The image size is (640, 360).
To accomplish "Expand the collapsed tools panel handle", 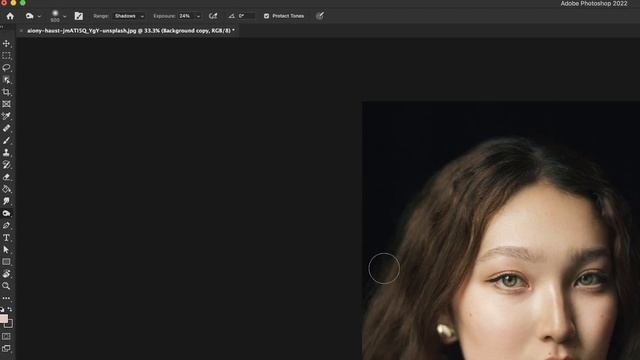I will [2, 27].
